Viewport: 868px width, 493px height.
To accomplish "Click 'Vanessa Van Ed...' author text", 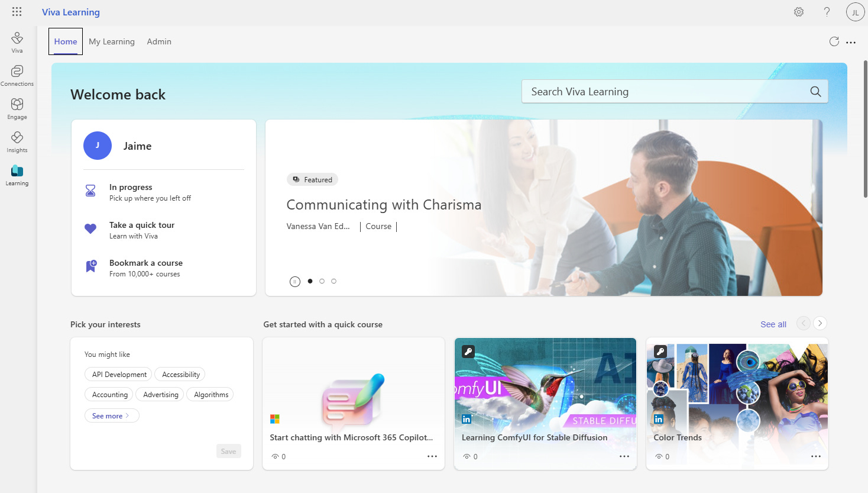I will coord(318,226).
